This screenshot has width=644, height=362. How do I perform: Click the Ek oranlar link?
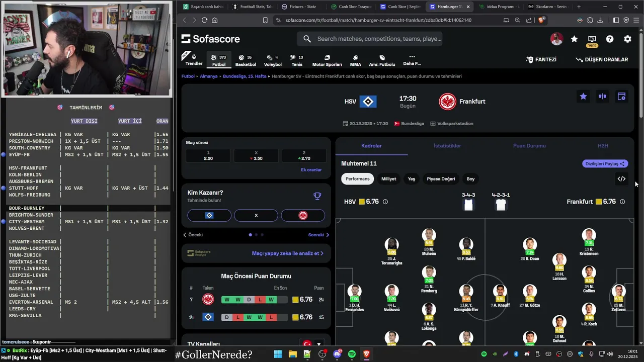point(311,169)
